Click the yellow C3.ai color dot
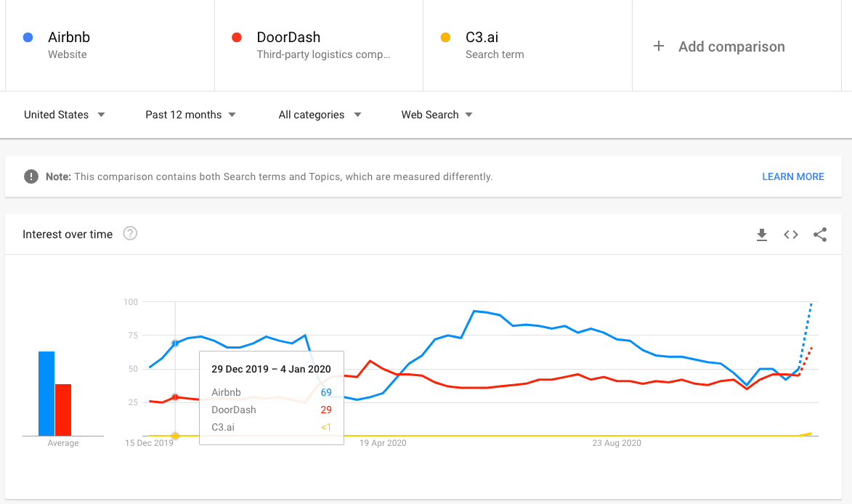The height and width of the screenshot is (504, 852). 445,37
